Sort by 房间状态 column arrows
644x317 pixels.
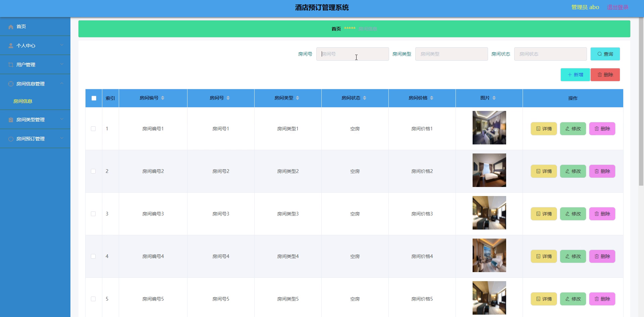point(365,98)
